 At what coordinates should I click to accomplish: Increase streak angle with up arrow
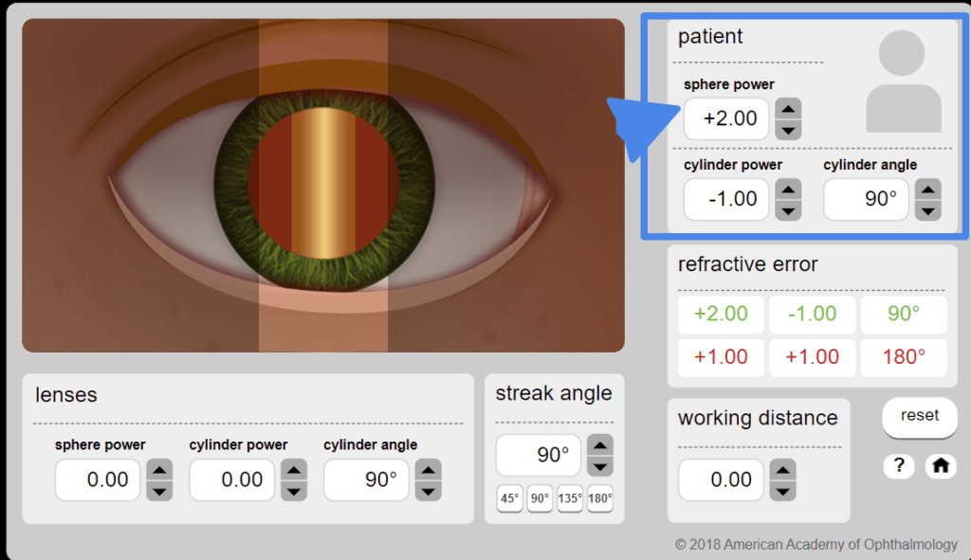click(x=600, y=444)
